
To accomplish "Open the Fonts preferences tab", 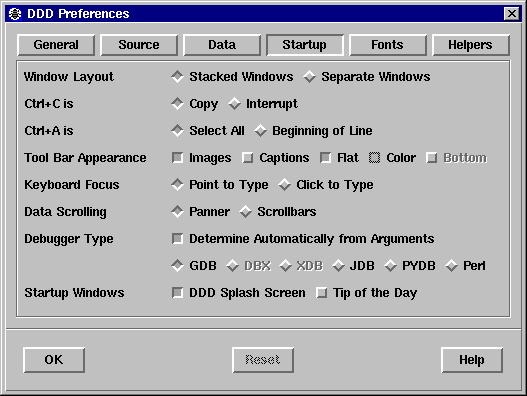I will 388,45.
